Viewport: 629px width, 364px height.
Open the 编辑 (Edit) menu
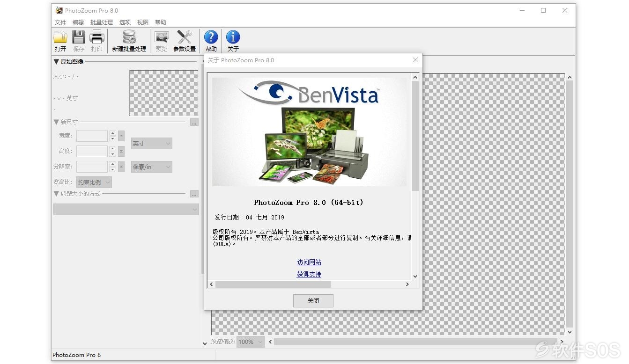pyautogui.click(x=78, y=22)
